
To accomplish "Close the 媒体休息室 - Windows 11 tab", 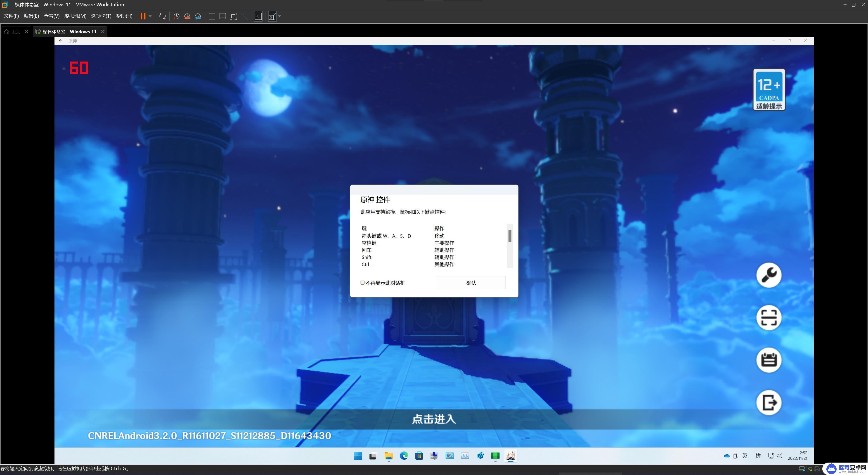I will (103, 32).
